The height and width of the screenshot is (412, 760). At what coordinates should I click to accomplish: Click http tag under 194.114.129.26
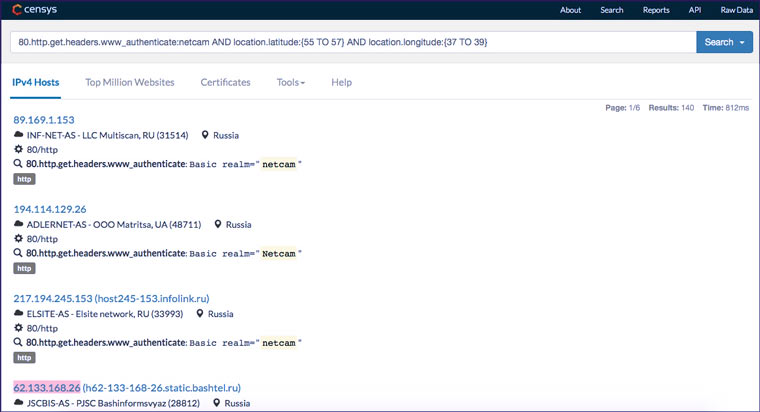click(x=24, y=268)
